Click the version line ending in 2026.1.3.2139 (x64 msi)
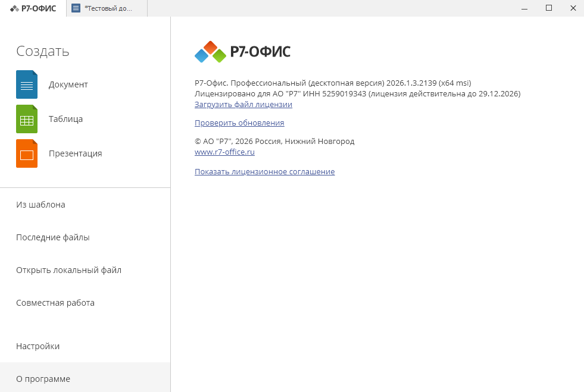 coord(333,83)
